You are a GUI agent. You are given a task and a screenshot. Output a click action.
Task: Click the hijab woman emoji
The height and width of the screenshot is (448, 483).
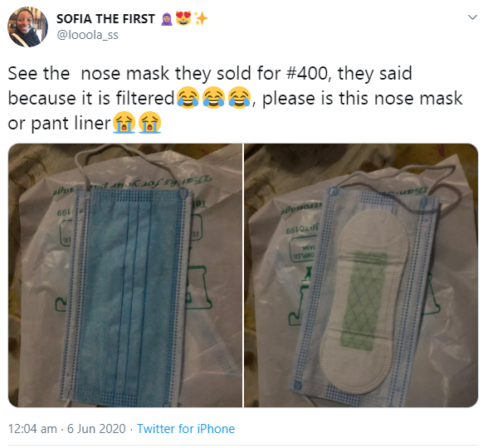pyautogui.click(x=167, y=19)
